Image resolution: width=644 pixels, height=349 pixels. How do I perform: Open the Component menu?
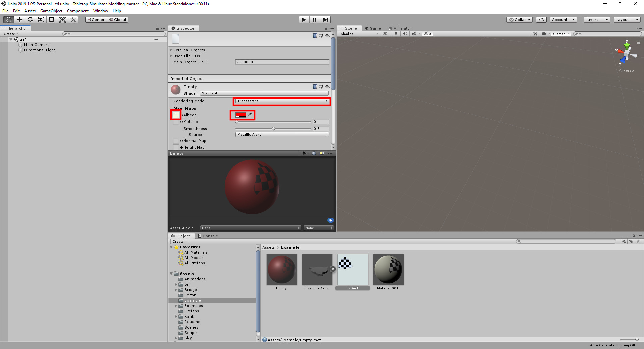pos(78,11)
